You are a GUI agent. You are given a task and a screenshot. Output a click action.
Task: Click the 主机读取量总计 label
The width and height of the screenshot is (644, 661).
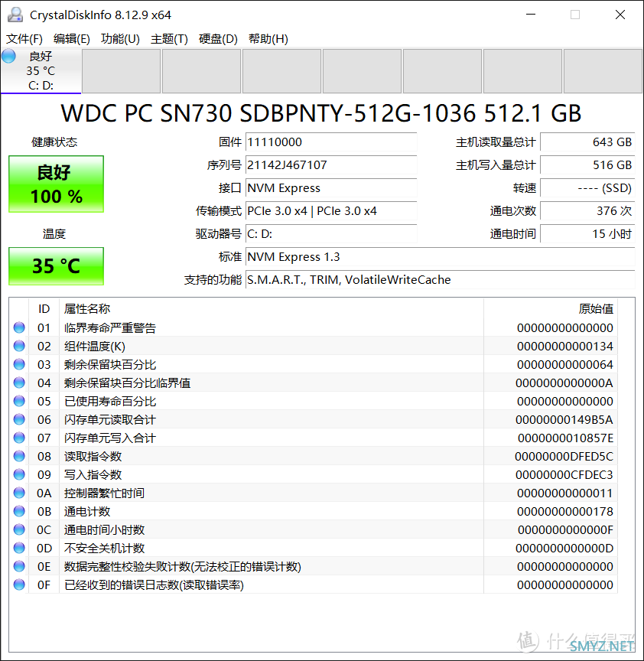coord(495,142)
